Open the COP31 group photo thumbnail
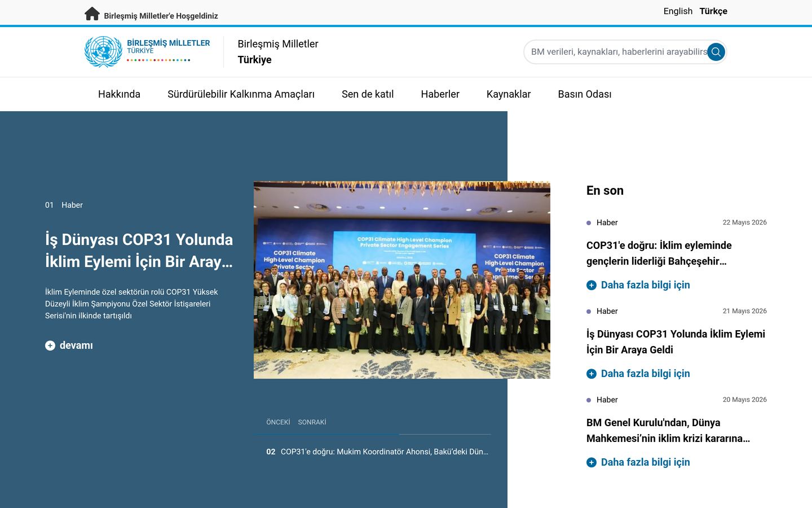Image resolution: width=812 pixels, height=508 pixels. (402, 280)
